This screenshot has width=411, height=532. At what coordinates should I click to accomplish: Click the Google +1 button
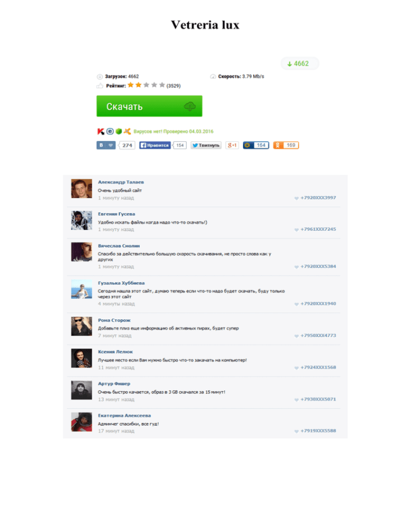(x=232, y=145)
